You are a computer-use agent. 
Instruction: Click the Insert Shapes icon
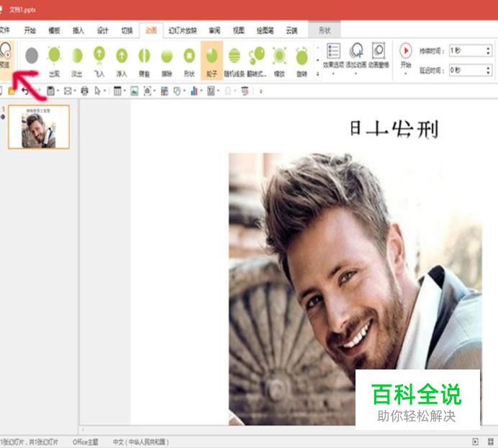click(x=177, y=91)
